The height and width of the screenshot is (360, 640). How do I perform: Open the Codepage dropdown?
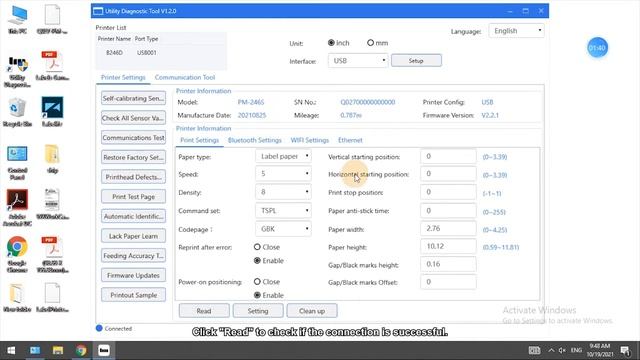coord(283,229)
